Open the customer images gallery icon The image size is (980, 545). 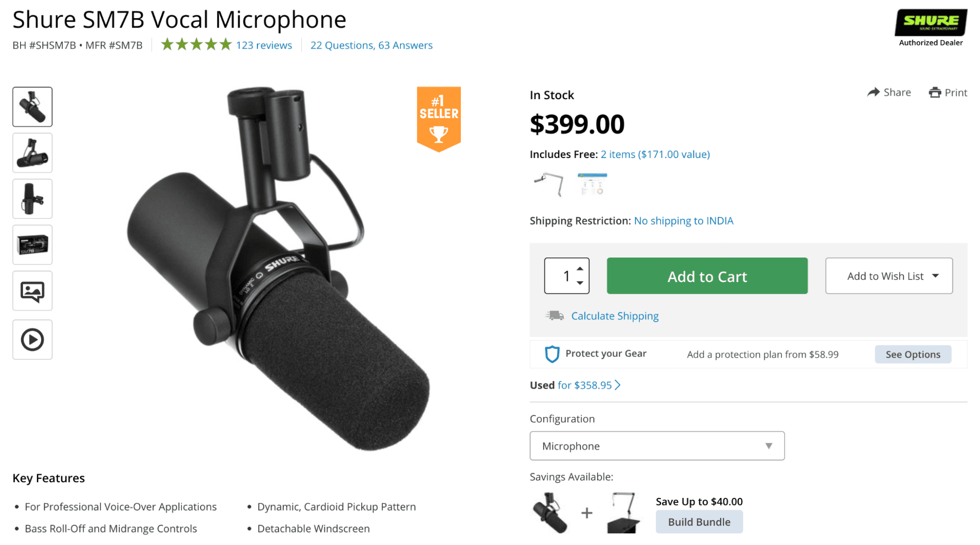point(32,291)
